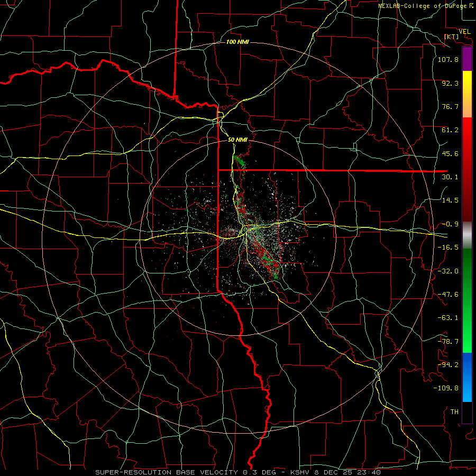The width and height of the screenshot is (476, 476).
Task: Click the 30.1 value on the velocity scale
Action: pyautogui.click(x=450, y=177)
